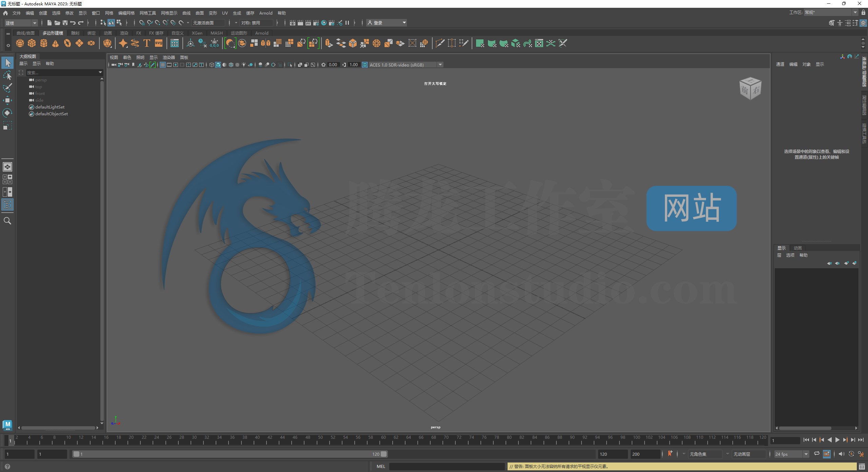The width and height of the screenshot is (868, 472).
Task: Click the extrude shelf icon
Action: (329, 43)
